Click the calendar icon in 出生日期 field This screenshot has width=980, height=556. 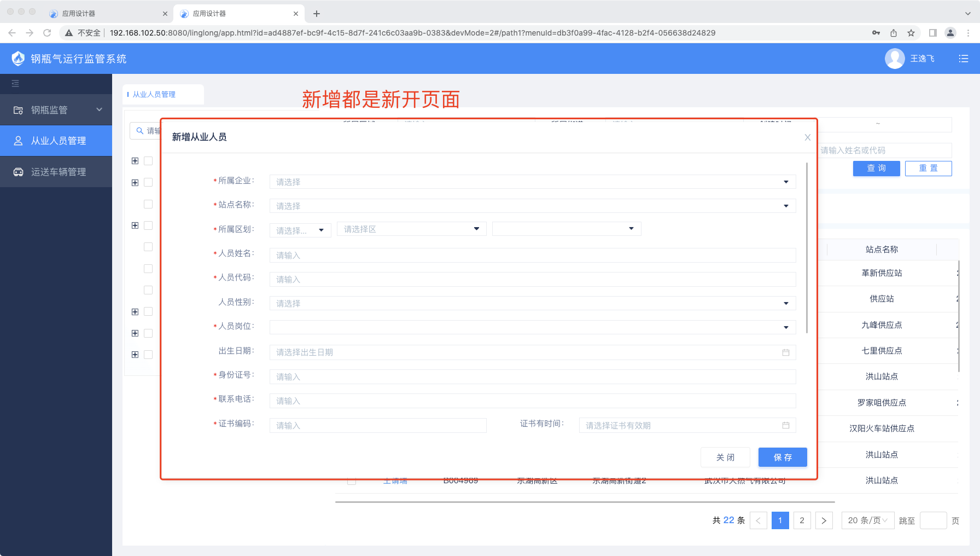(786, 352)
